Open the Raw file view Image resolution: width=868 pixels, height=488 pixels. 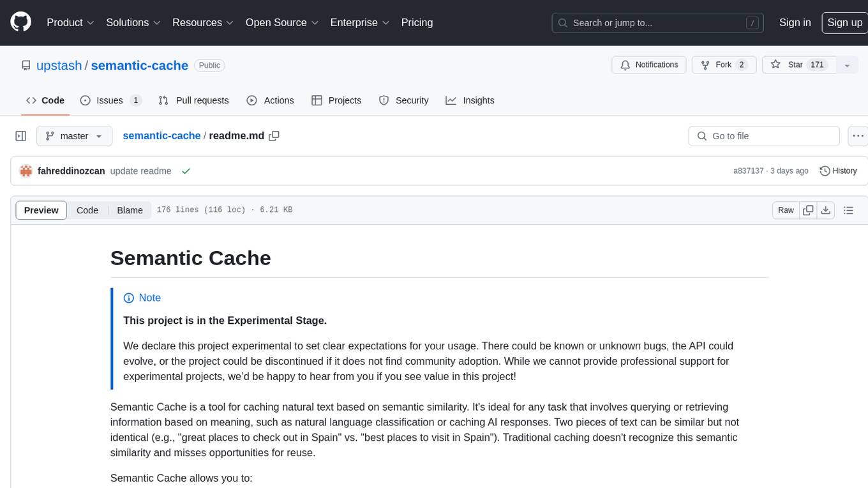point(786,210)
